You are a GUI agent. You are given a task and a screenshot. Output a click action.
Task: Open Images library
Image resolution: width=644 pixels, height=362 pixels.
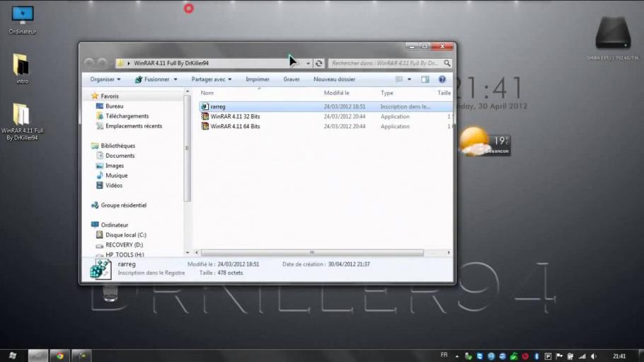(115, 165)
